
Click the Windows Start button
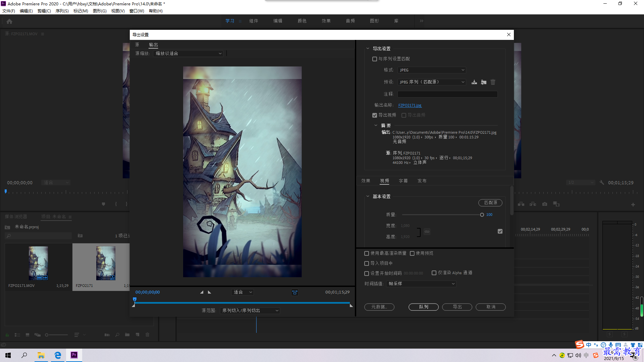coord(8,355)
